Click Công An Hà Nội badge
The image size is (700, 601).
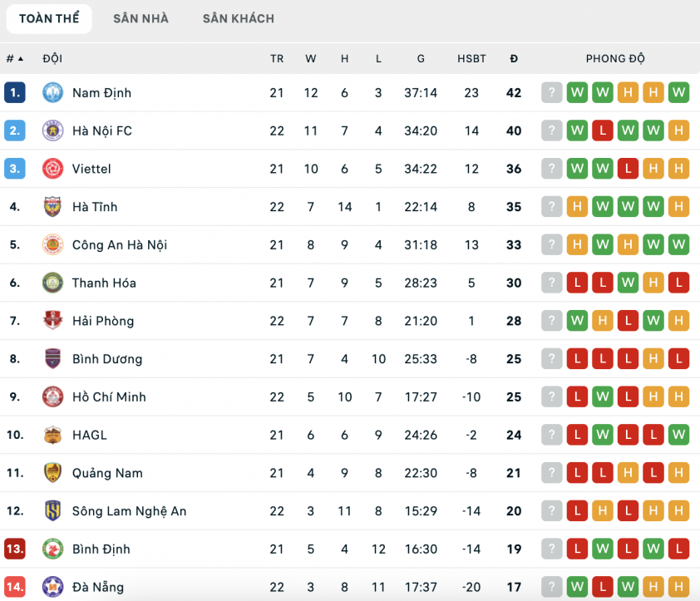click(52, 244)
